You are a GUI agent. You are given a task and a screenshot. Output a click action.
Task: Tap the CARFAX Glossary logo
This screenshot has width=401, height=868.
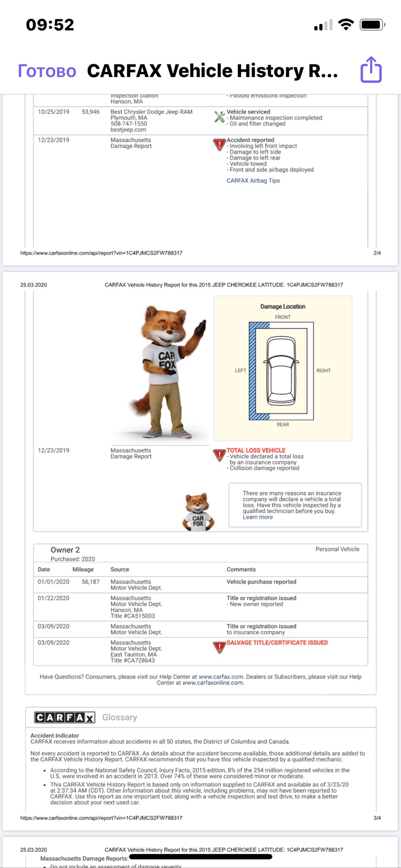[65, 717]
